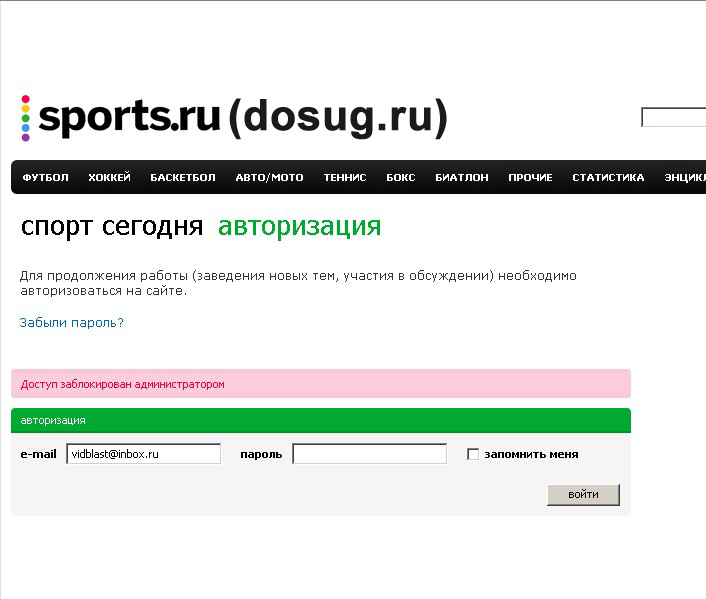Focus the e-mail input field
The height and width of the screenshot is (599, 706).
point(144,454)
